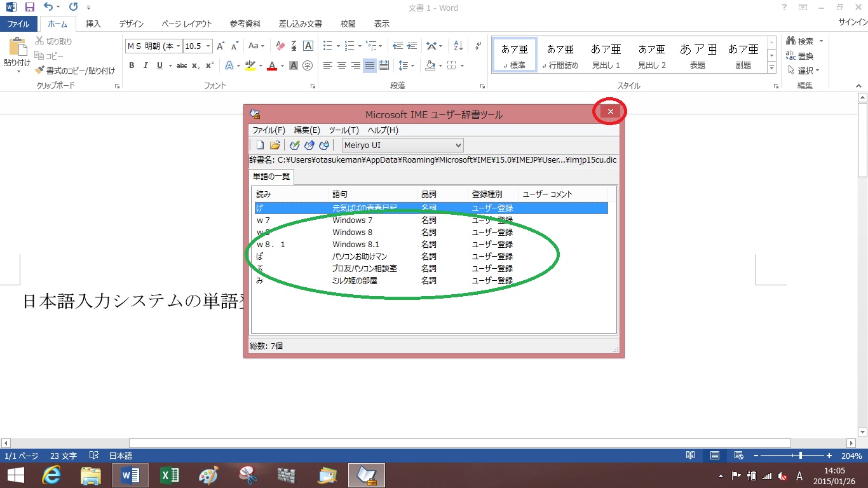Center the paragraph text
Image resolution: width=868 pixels, height=488 pixels.
click(342, 65)
